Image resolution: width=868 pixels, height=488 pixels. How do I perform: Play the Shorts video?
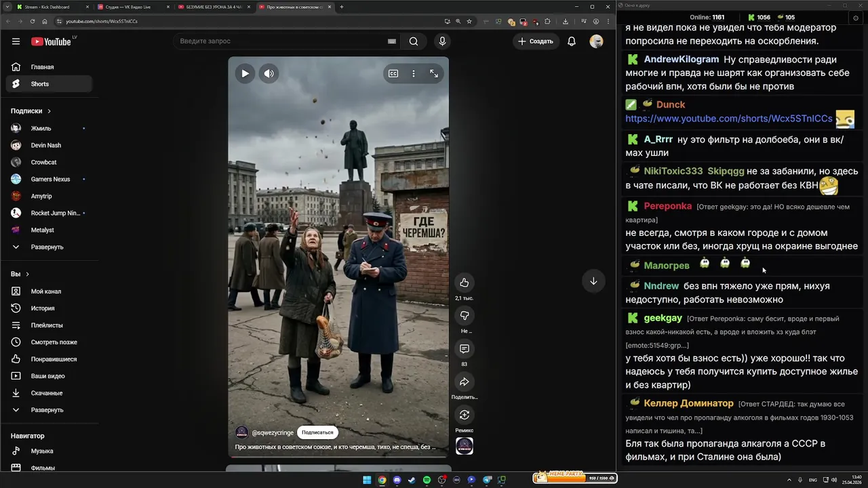click(x=245, y=73)
